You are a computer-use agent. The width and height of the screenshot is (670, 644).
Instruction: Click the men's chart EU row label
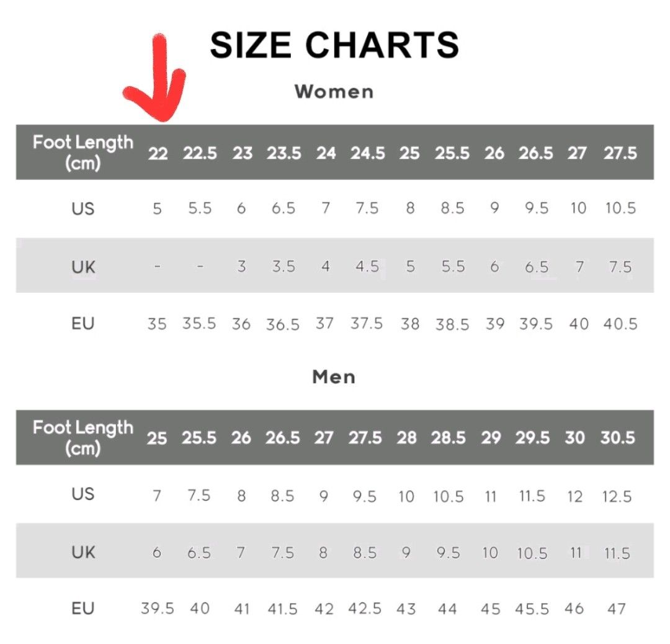pos(83,609)
